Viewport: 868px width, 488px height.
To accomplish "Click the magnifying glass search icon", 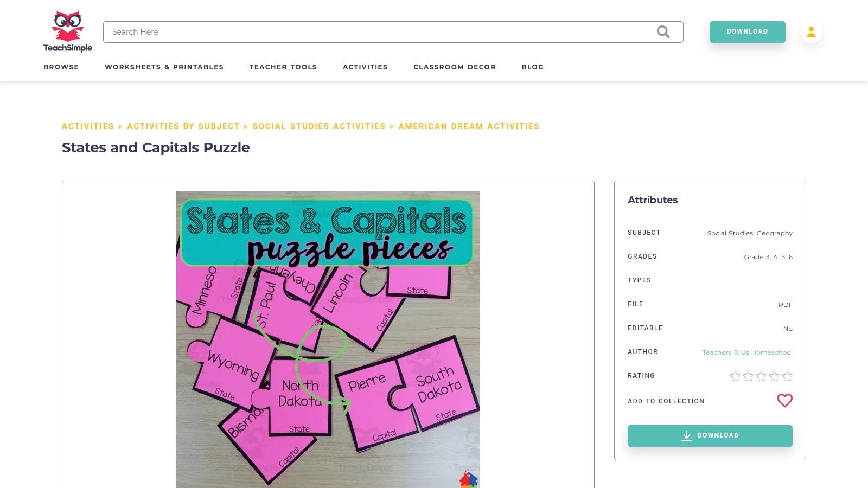I will click(663, 32).
